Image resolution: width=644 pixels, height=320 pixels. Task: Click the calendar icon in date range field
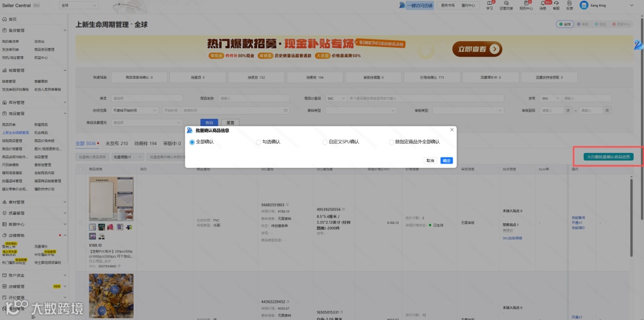[286, 110]
